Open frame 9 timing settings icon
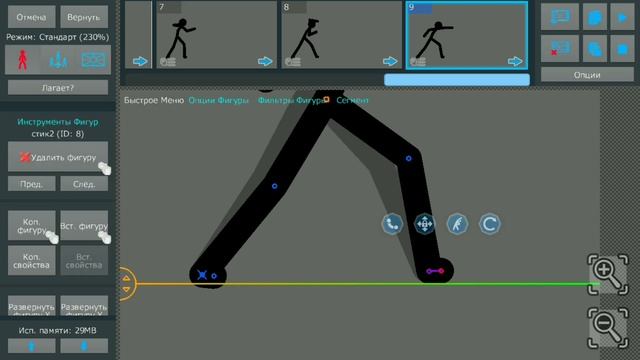Image resolution: width=640 pixels, height=360 pixels. (x=418, y=62)
